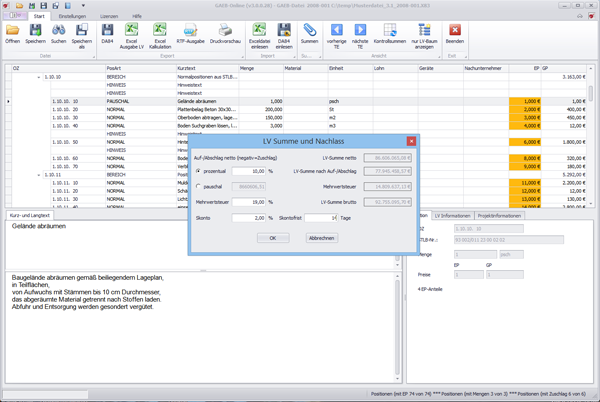Click quick access blue book icon
600x402 pixels.
(68, 5)
